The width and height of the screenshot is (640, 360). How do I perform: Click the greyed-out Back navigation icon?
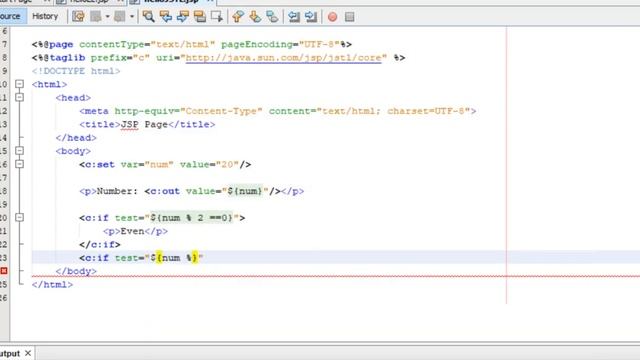tap(96, 16)
